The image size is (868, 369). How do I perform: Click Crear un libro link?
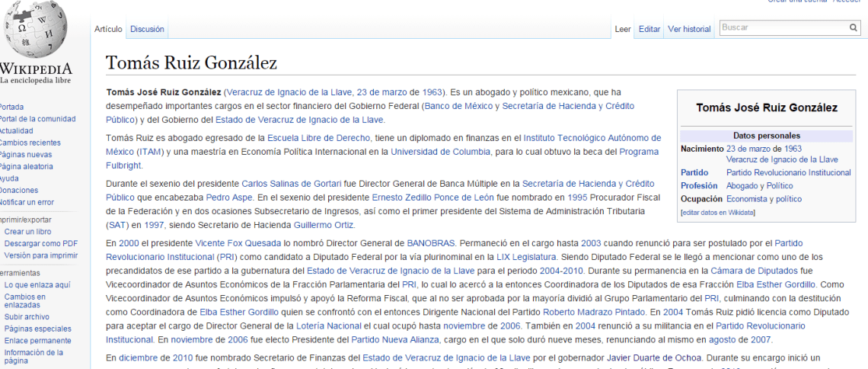click(x=27, y=232)
